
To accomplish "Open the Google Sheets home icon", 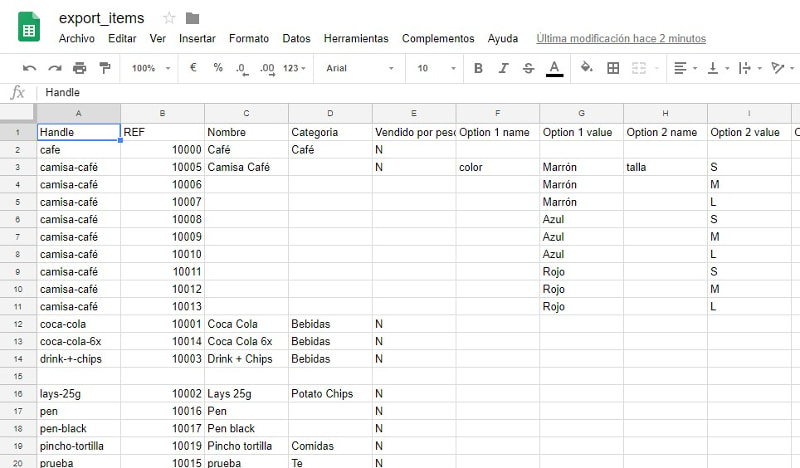I will pyautogui.click(x=29, y=27).
